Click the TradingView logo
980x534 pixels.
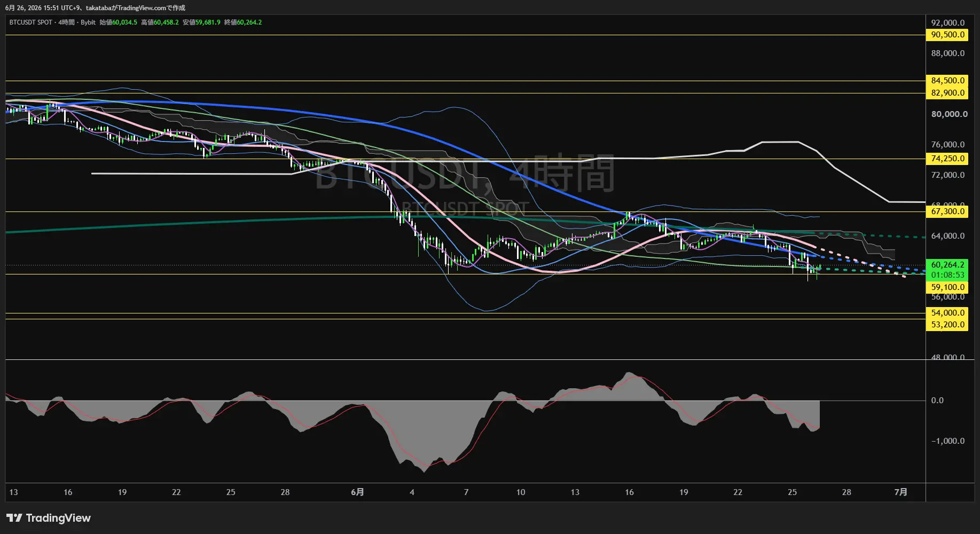[49, 518]
